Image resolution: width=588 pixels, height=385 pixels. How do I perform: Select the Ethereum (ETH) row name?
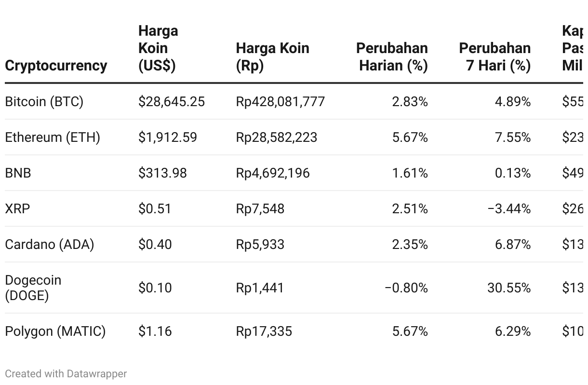[53, 137]
